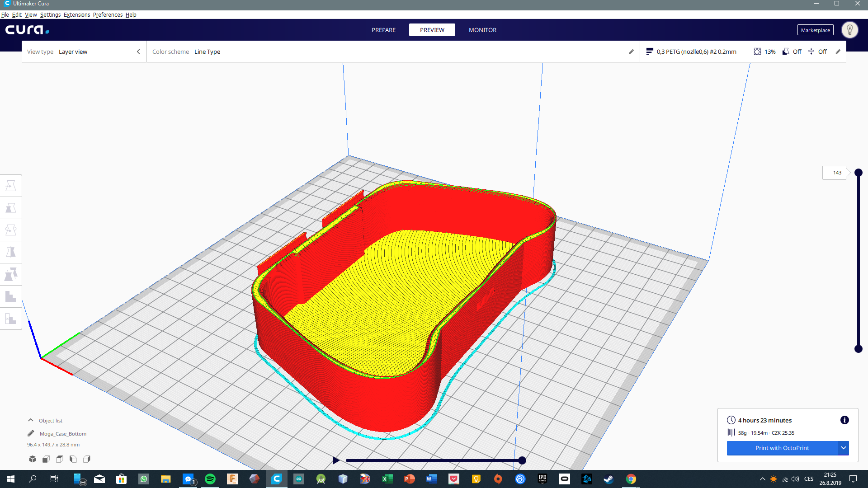
Task: Open Spotify from the taskbar
Action: tap(210, 479)
